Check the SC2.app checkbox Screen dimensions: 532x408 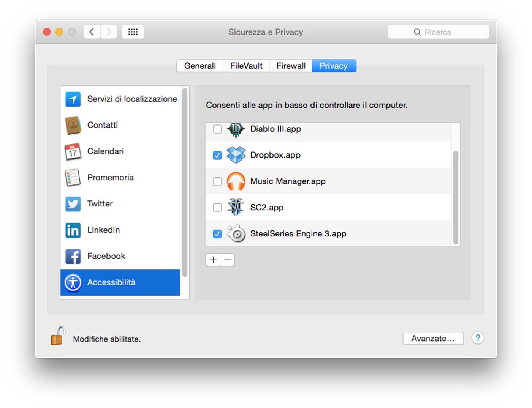point(217,208)
